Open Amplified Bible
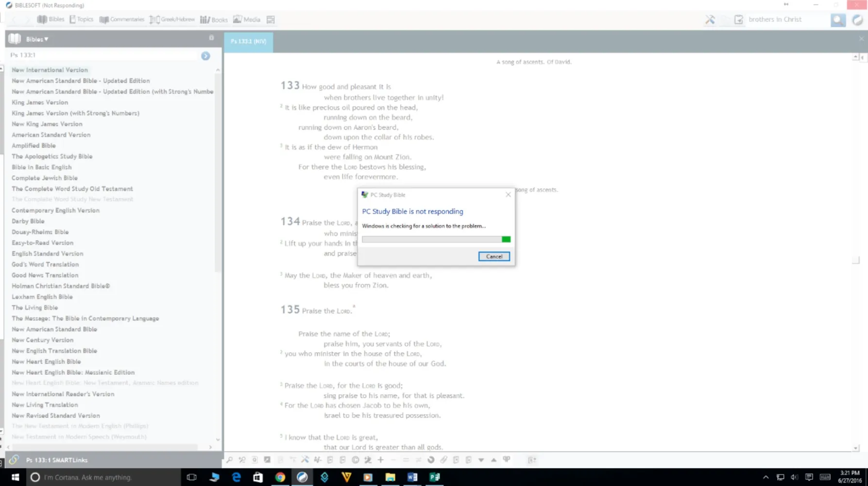Screen dimensions: 868x486 tap(34, 145)
